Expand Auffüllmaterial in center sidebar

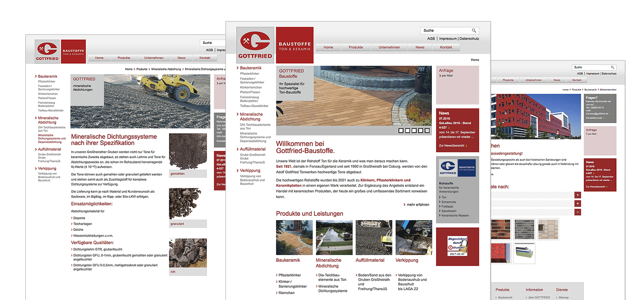coord(253,149)
